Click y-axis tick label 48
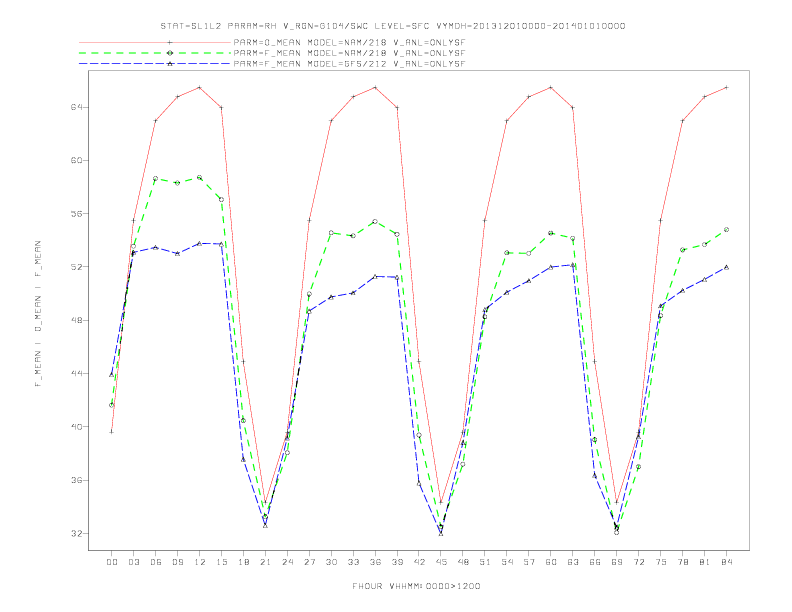This screenshot has height=612, width=792. click(76, 320)
